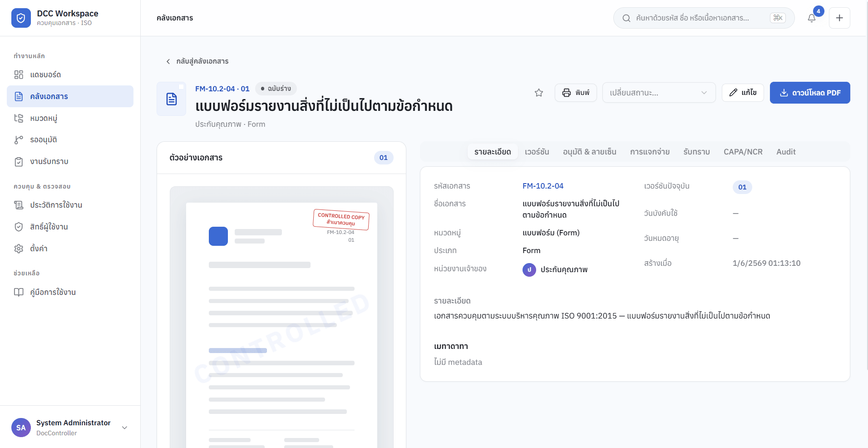868x448 pixels.
Task: Click the plus button in header
Action: (x=839, y=18)
